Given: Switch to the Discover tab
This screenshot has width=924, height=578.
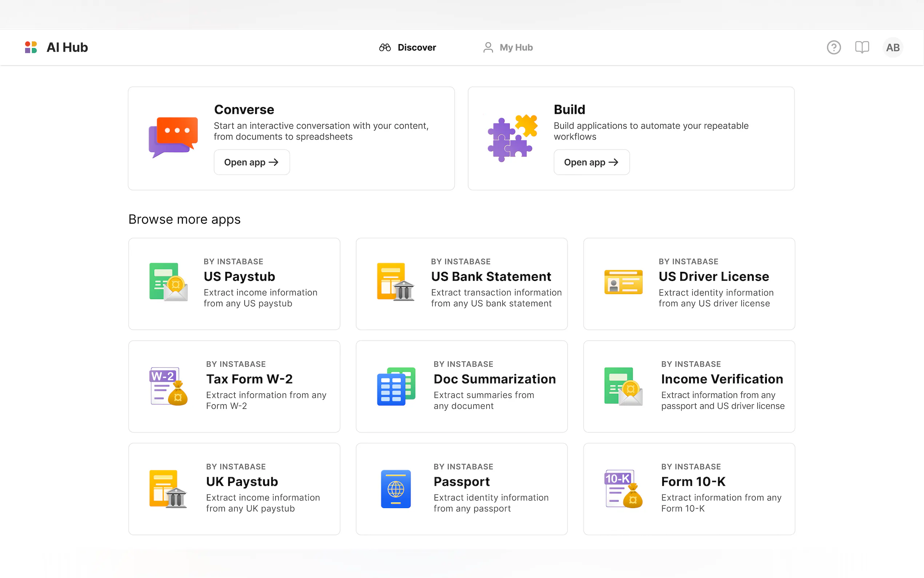Looking at the screenshot, I should (407, 47).
